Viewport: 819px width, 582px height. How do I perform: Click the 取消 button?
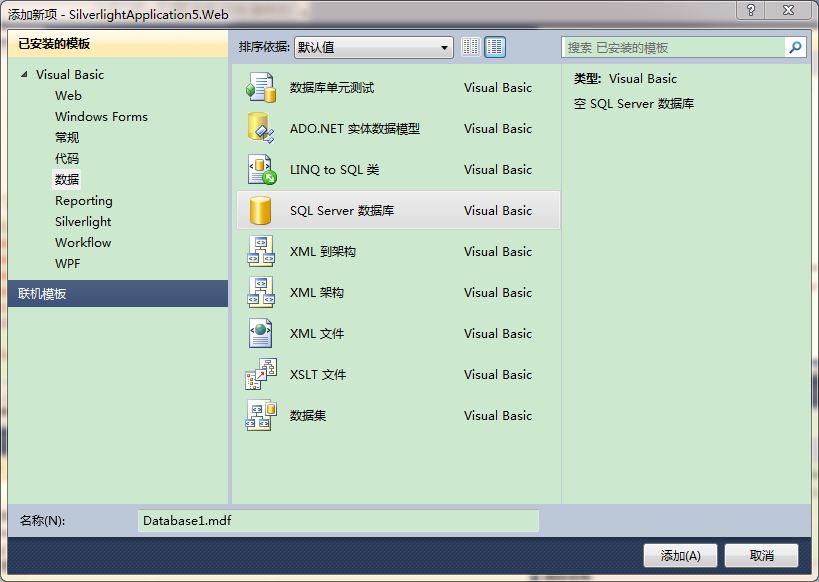point(762,555)
